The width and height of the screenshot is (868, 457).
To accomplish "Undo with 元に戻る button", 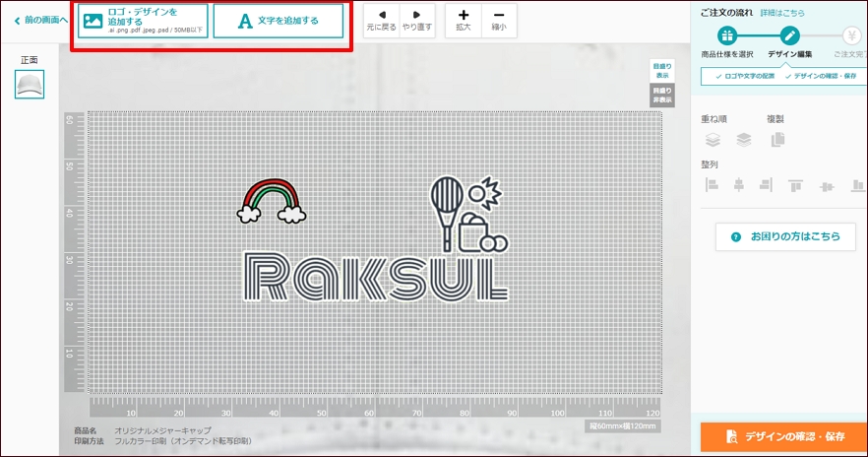I will click(x=382, y=21).
